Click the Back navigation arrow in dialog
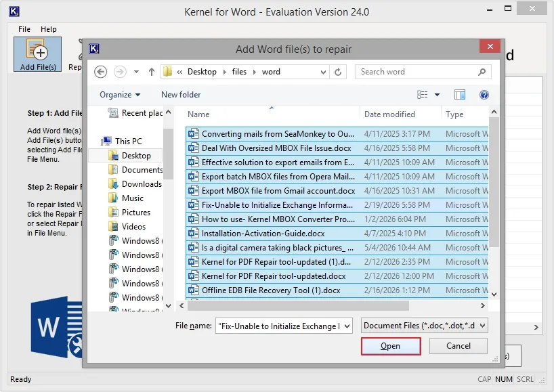554x392 pixels. coord(101,72)
